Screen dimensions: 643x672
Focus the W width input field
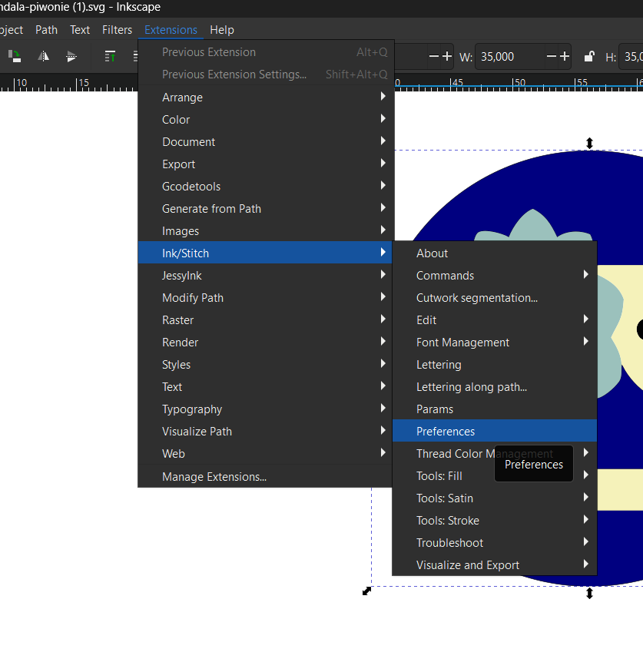pos(510,56)
